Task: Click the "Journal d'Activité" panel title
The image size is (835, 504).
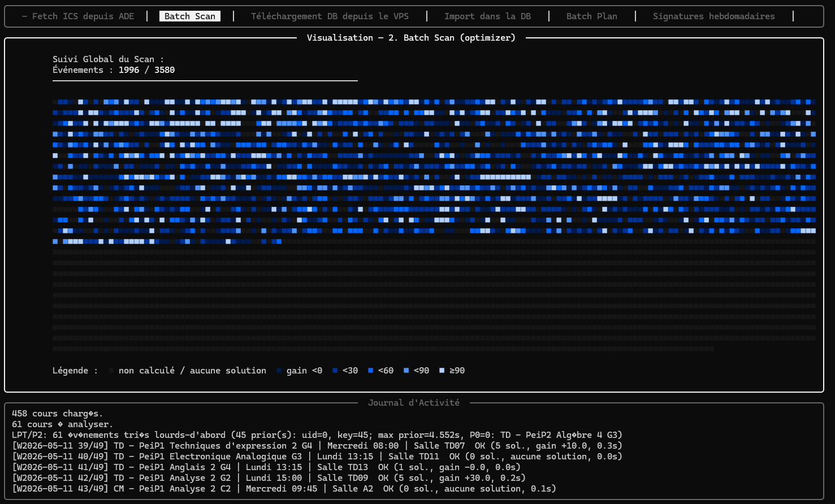Action: 414,403
